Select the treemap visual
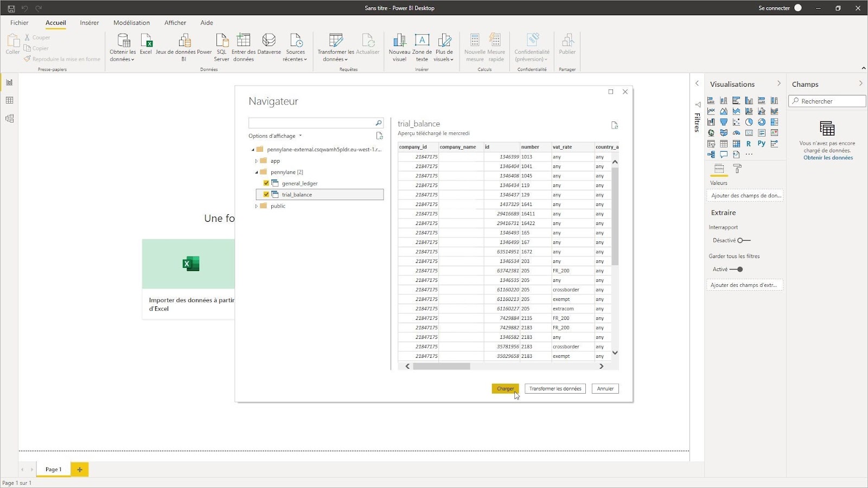 (774, 122)
